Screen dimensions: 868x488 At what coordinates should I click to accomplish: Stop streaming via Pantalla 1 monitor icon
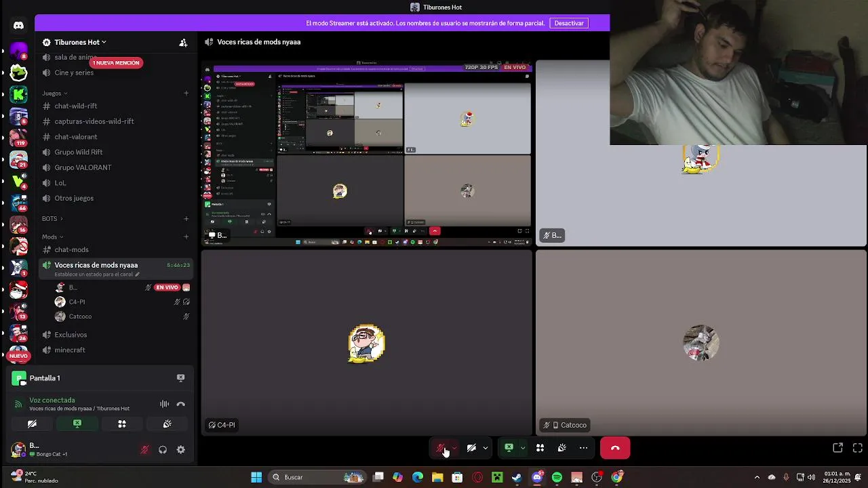tap(180, 378)
